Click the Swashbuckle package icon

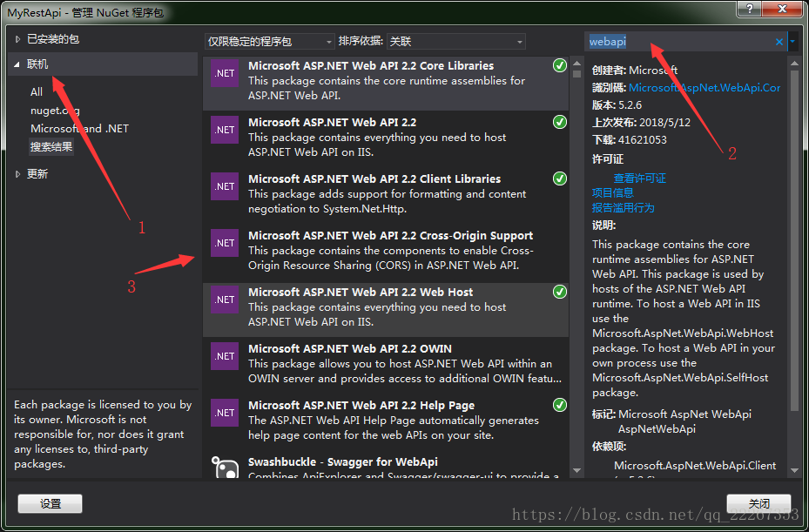click(x=225, y=467)
